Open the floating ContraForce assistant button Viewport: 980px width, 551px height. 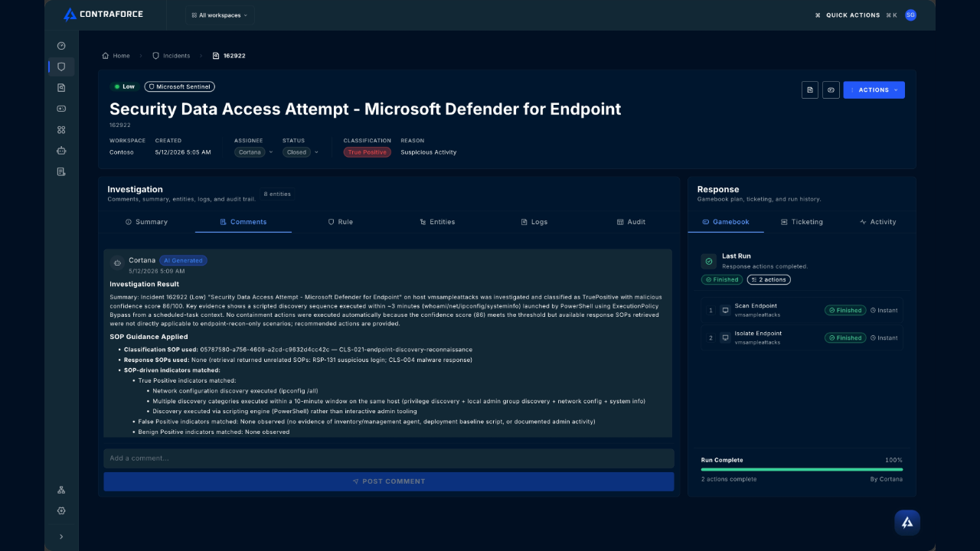[x=907, y=523]
